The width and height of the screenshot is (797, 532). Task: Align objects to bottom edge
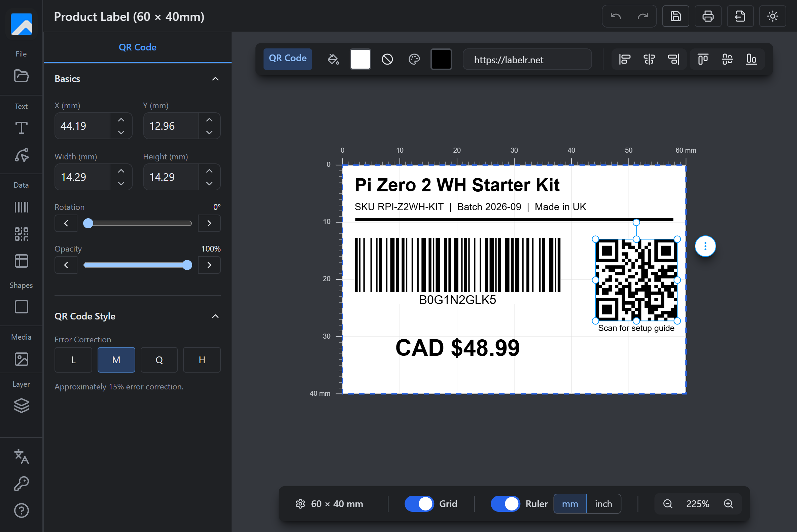click(x=751, y=60)
